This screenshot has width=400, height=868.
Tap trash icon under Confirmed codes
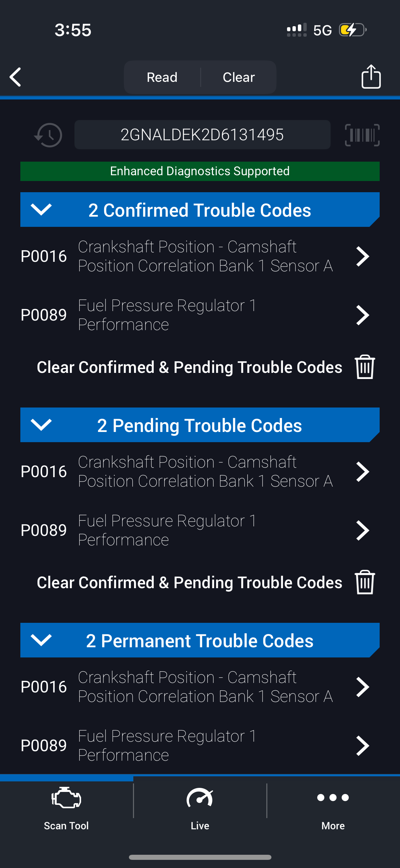pyautogui.click(x=365, y=367)
